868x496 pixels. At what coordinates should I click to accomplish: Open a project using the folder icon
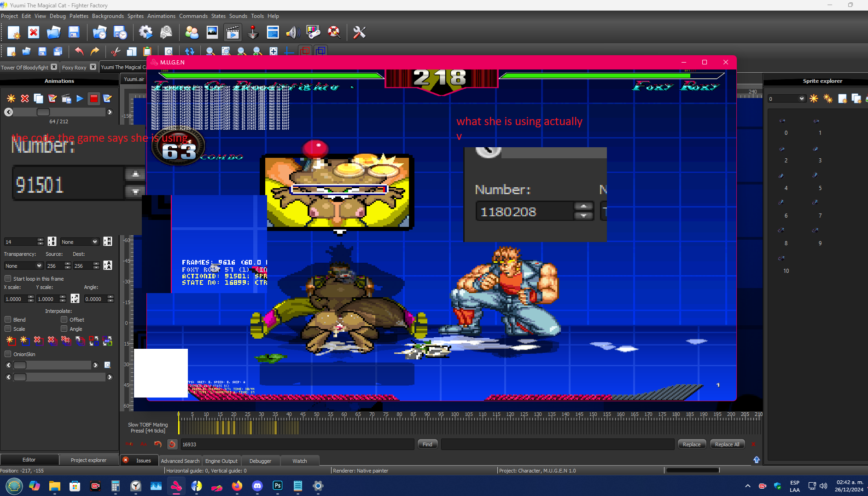click(x=53, y=32)
